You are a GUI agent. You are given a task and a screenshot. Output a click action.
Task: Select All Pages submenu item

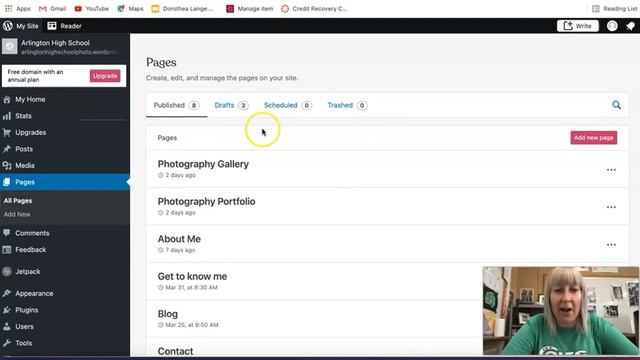point(18,201)
